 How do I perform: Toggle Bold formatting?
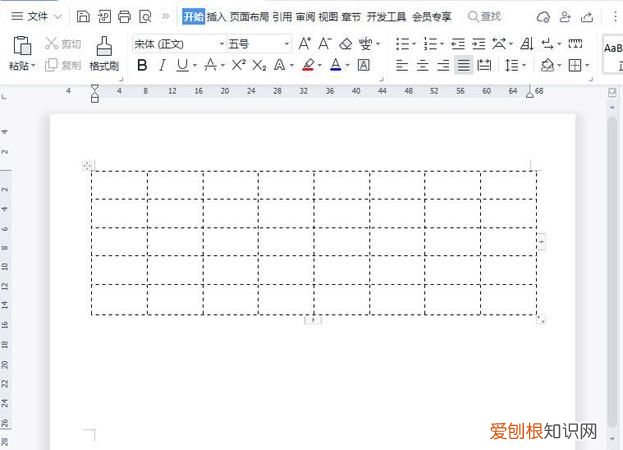142,65
